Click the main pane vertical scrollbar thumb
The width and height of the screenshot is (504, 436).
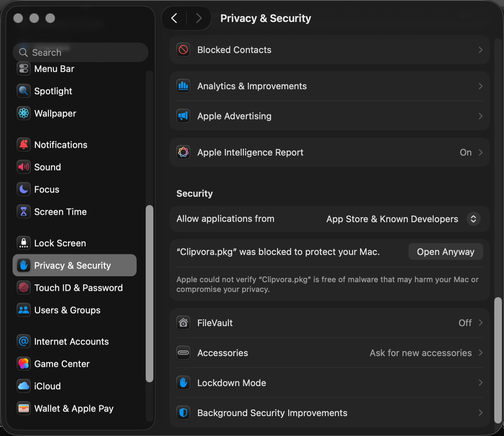click(x=498, y=360)
